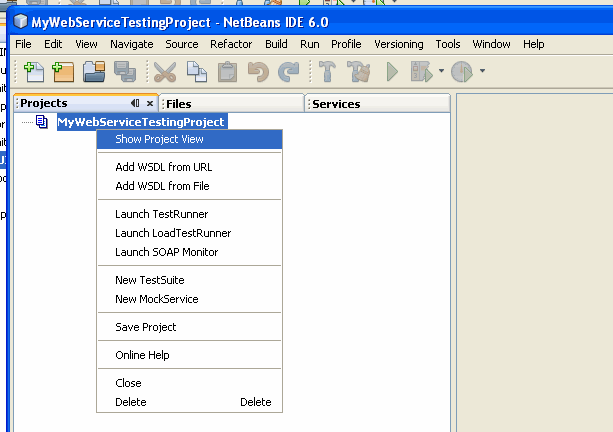The height and width of the screenshot is (432, 613).
Task: Choose Launch TestRunner
Action: coord(189,214)
